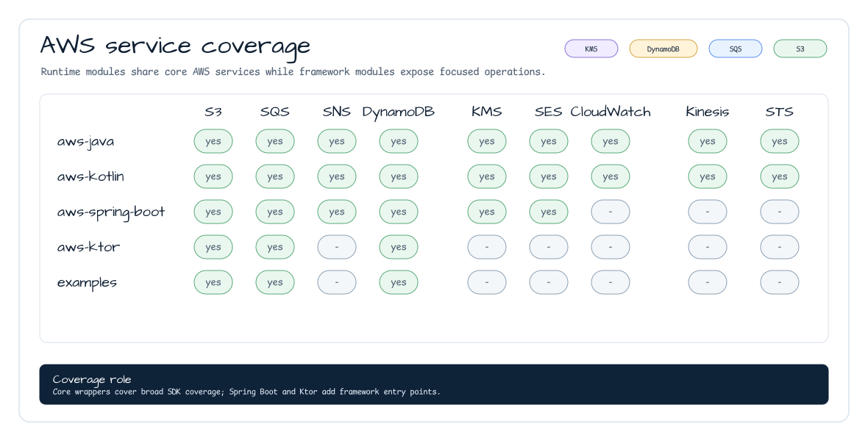Click examples KMS dash cell
Screen dimensions: 868x441
pos(486,282)
